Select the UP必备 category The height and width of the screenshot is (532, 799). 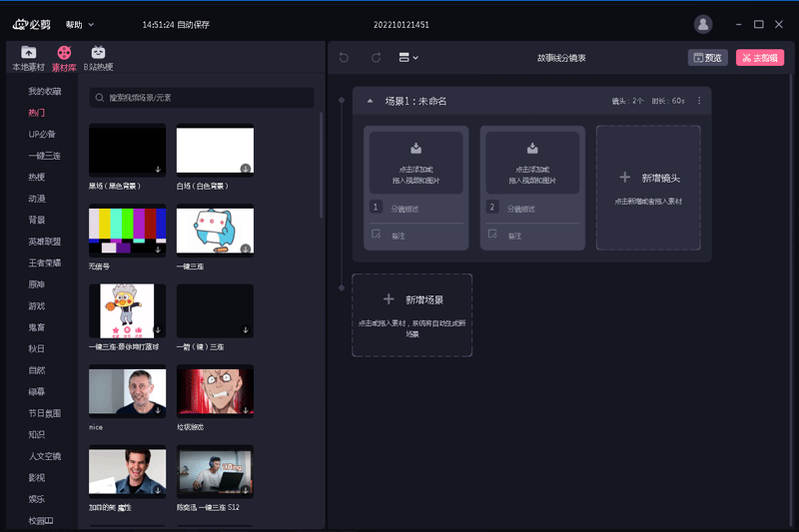click(x=42, y=134)
